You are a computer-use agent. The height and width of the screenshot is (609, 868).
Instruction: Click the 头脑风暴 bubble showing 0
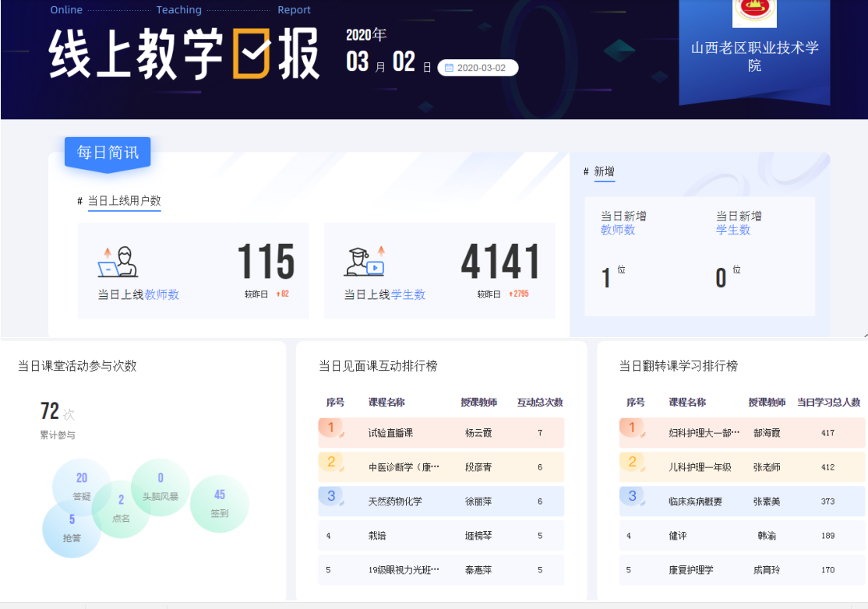[161, 486]
